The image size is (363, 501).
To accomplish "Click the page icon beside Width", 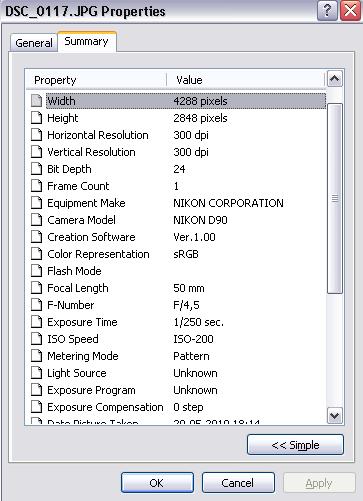I will pos(37,101).
